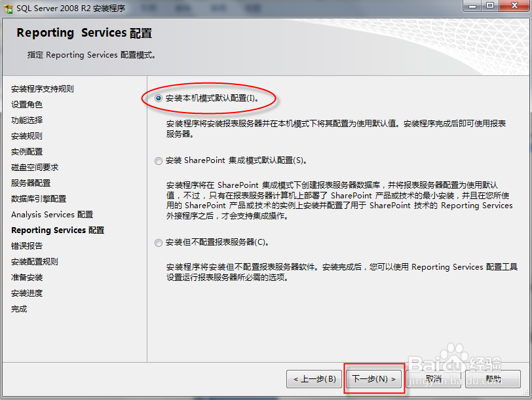This screenshot has width=532, height=400.
Task: Choose 安装但不配置报表服务器 radio option
Action: click(x=158, y=243)
